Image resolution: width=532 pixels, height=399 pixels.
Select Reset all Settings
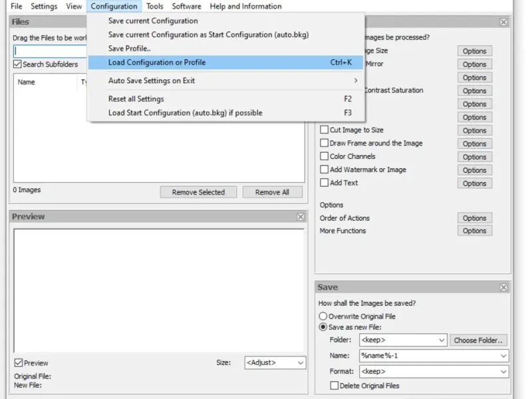coord(225,99)
